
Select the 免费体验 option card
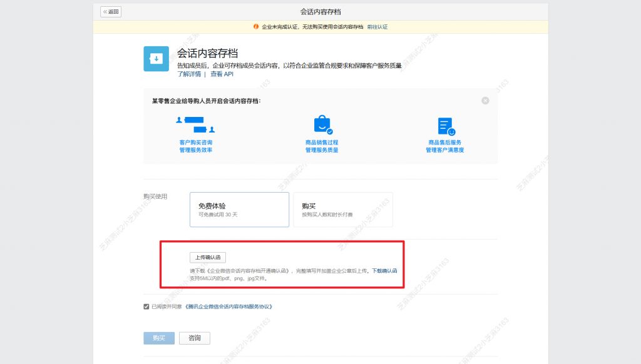click(x=239, y=210)
